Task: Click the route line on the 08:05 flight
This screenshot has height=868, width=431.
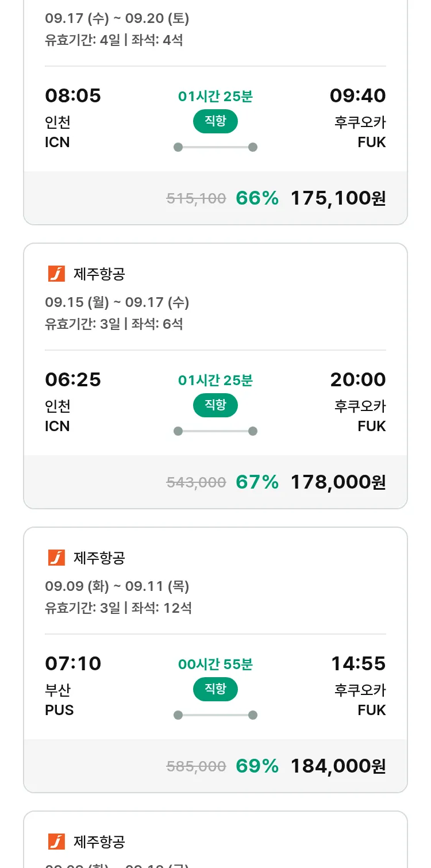Action: (x=215, y=147)
